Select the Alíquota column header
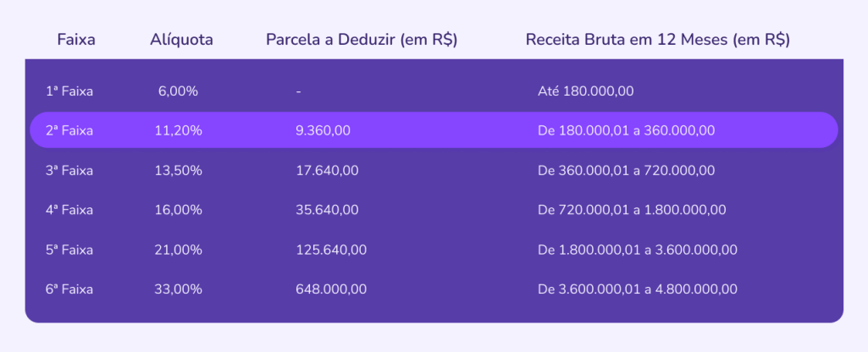The width and height of the screenshot is (868, 352). 181,40
